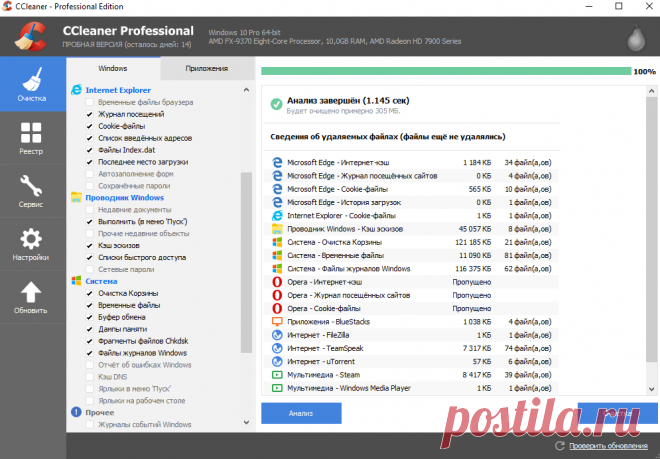The image size is (660, 459).
Task: Select Система - Временные файлы result row
Action: [411, 256]
